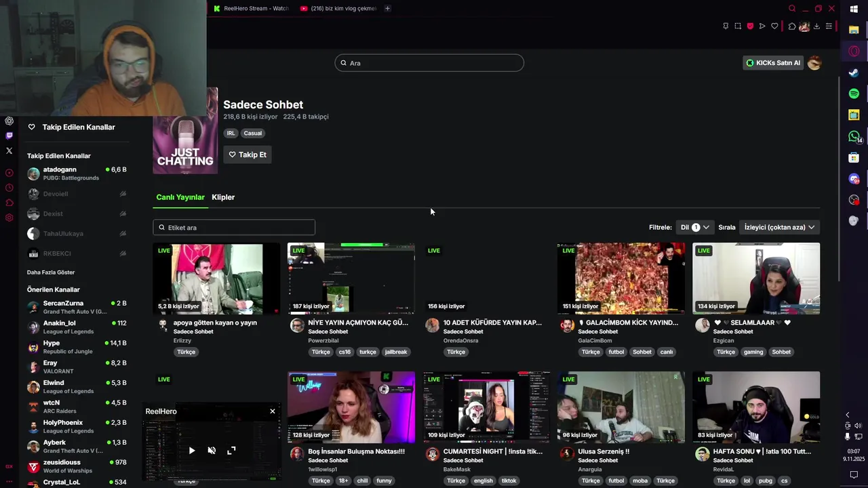Click the Takip Et follow button
868x488 pixels.
[248, 155]
